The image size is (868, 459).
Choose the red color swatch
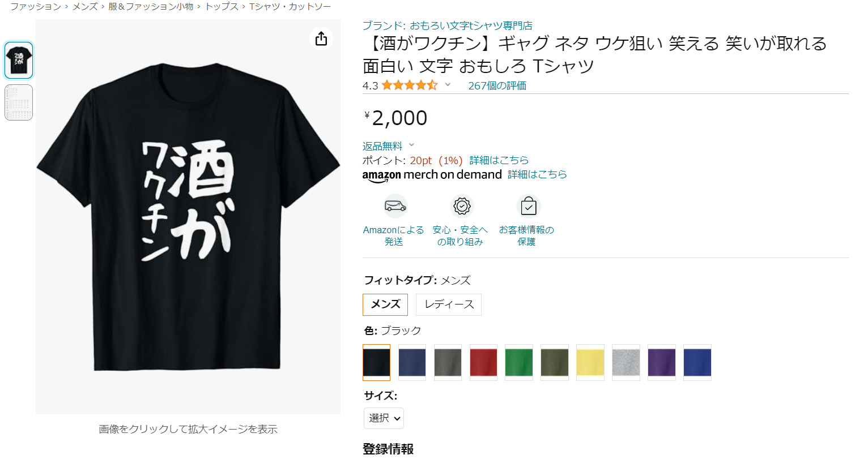(x=483, y=362)
